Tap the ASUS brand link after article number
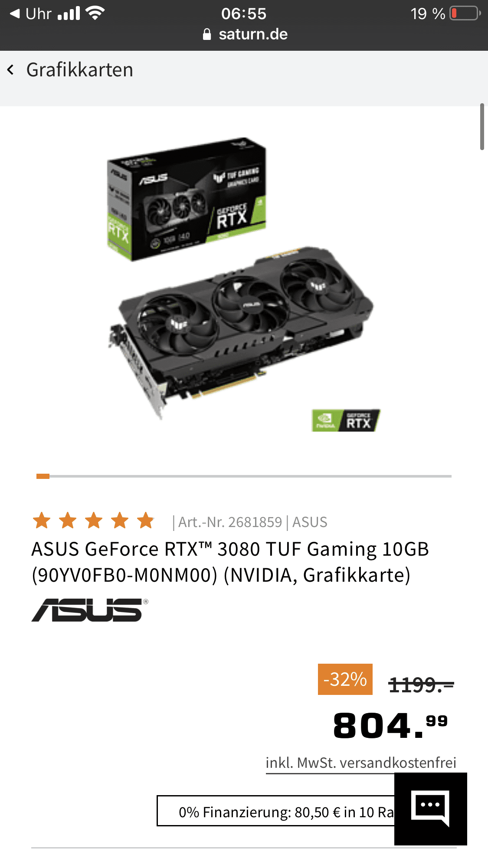Screen dimensions: 488x868 (310, 522)
